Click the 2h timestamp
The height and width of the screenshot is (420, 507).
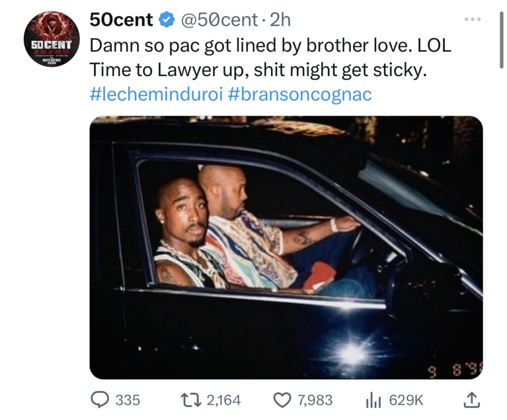[280, 20]
